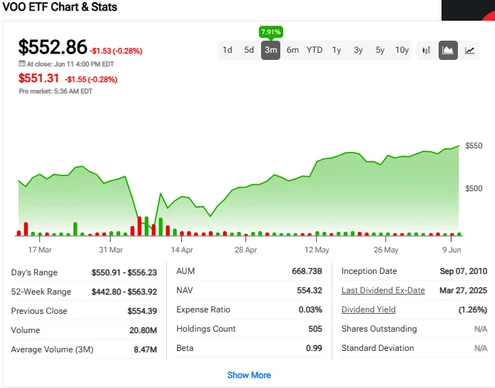Click the 28 Apr date axis marker
Image resolution: width=495 pixels, height=388 pixels.
point(246,250)
